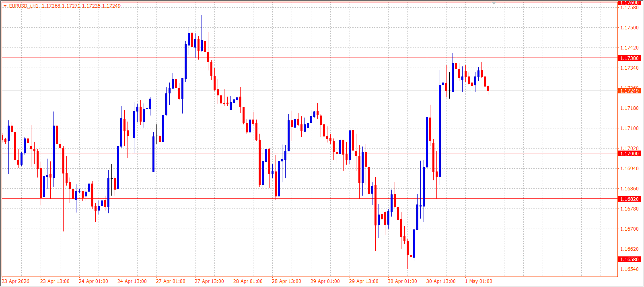Click the red 1.17000 price label
Image resolution: width=644 pixels, height=287 pixels.
pos(629,154)
